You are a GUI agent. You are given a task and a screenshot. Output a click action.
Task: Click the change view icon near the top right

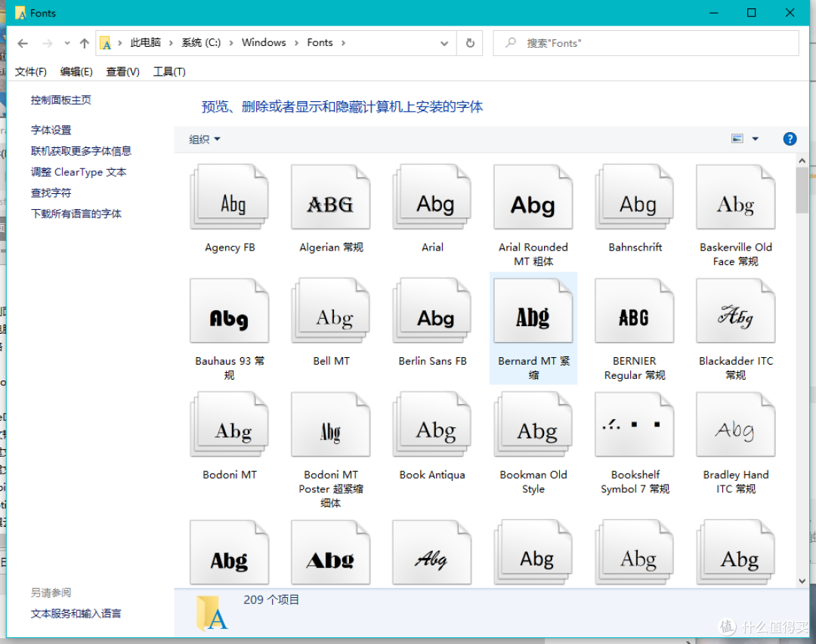pos(737,138)
